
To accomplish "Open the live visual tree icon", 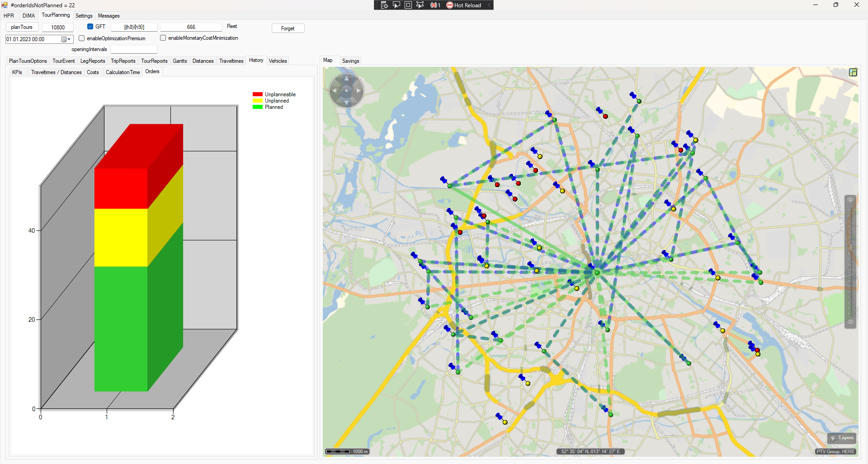I will point(384,5).
